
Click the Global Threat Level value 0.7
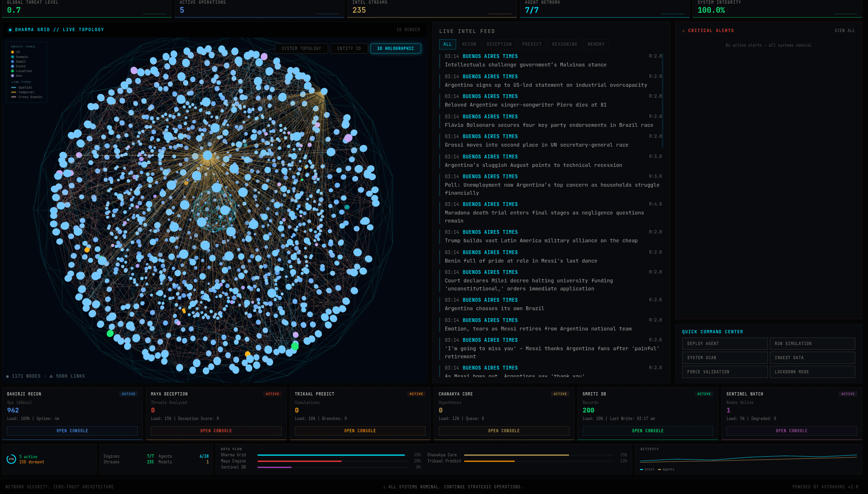pos(14,10)
